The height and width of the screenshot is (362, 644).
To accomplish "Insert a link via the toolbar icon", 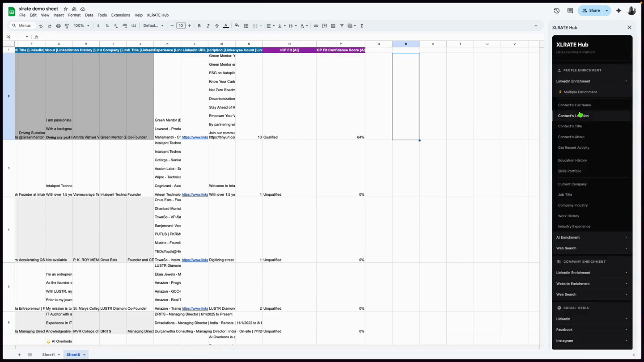I will (315, 25).
